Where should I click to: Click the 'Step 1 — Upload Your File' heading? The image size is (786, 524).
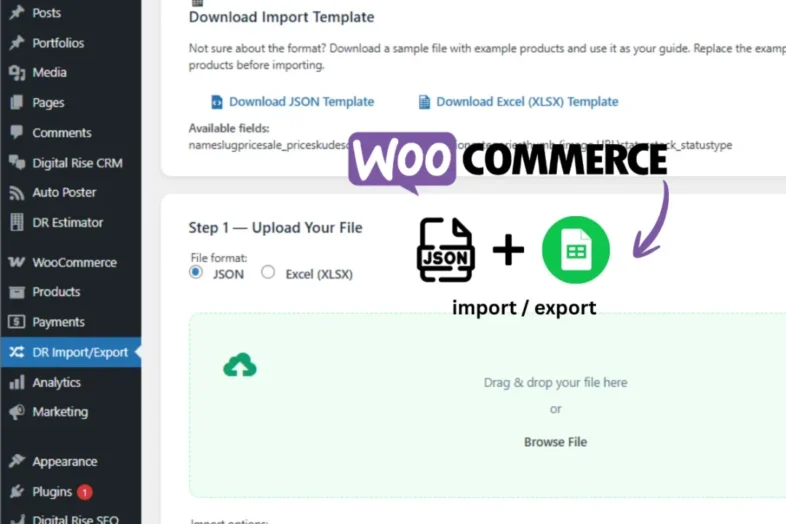(275, 228)
